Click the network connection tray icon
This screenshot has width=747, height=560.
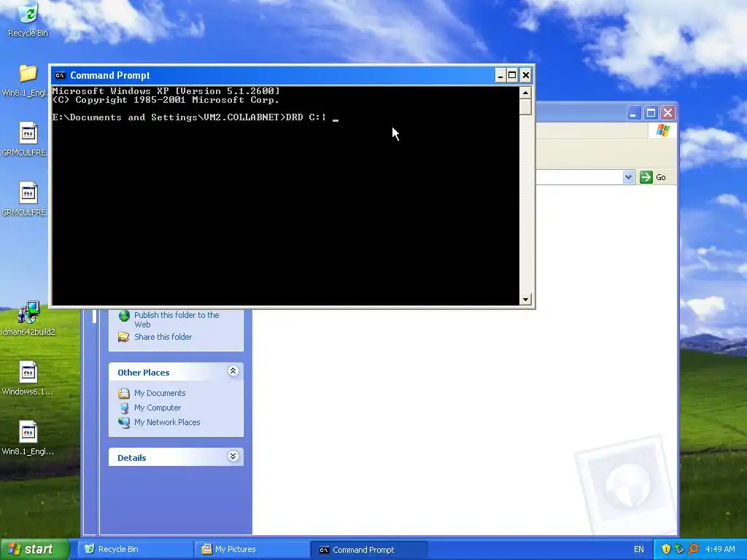point(679,549)
